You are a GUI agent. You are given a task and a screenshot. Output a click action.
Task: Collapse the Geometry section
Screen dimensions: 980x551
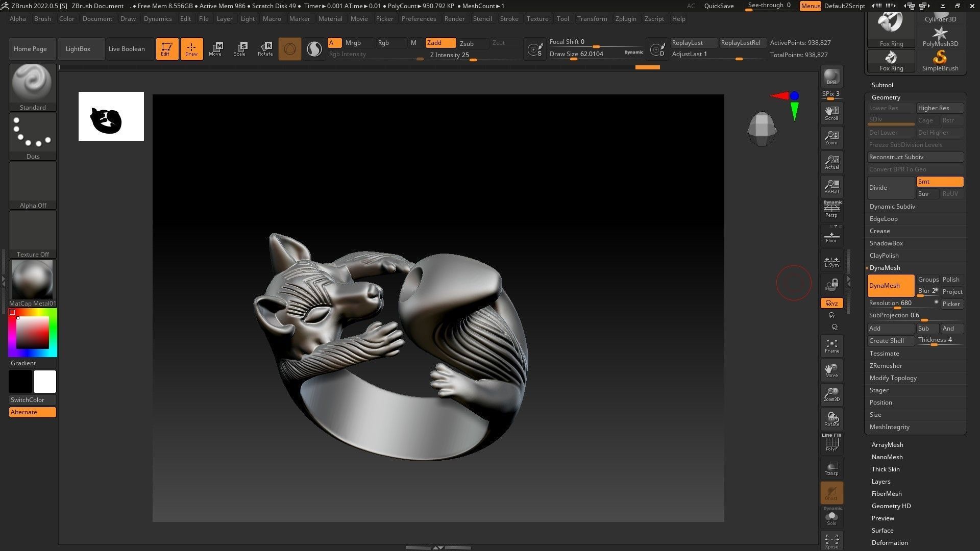(x=886, y=97)
